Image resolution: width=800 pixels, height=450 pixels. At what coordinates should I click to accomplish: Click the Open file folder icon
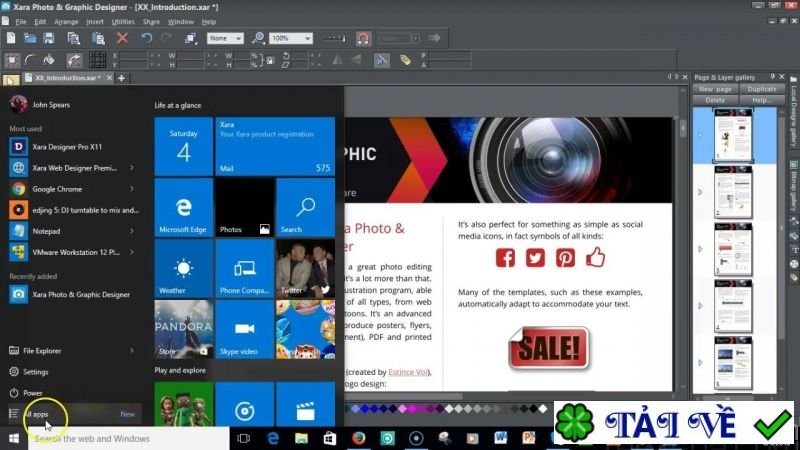32,38
